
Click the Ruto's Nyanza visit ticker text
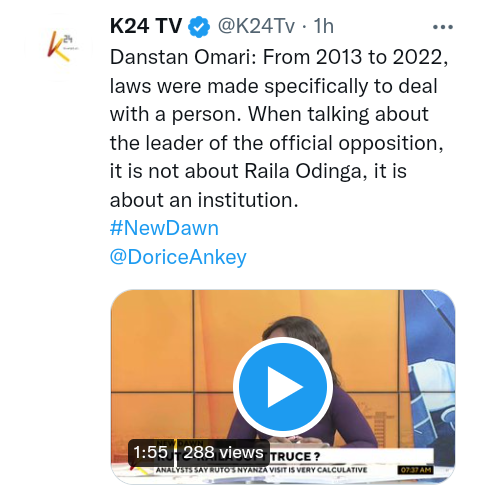pos(261,470)
